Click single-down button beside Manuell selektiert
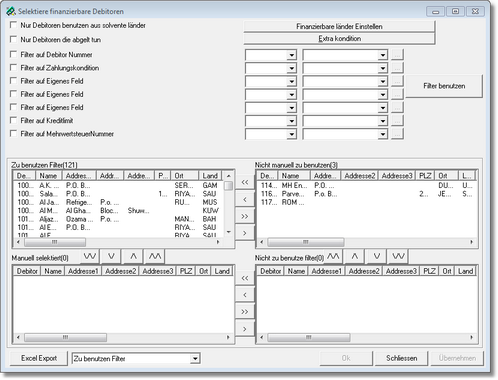The width and height of the screenshot is (498, 380). [x=111, y=256]
